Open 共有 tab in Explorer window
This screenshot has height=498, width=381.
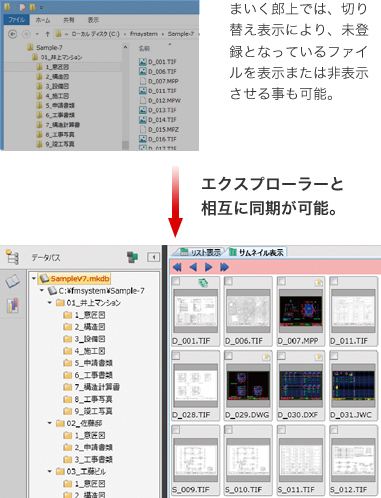(69, 20)
